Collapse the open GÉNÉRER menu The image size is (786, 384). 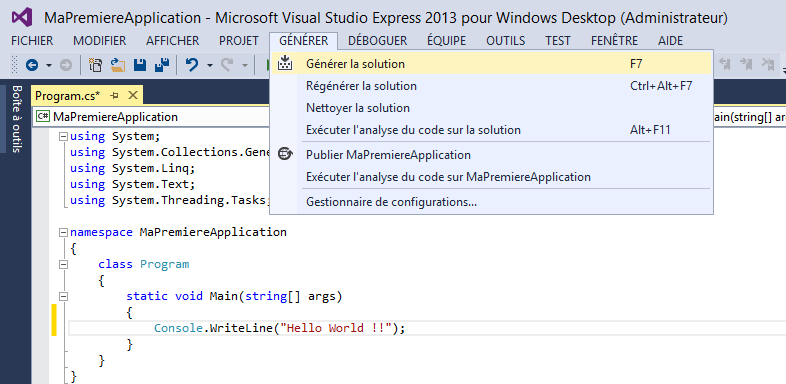coord(304,41)
